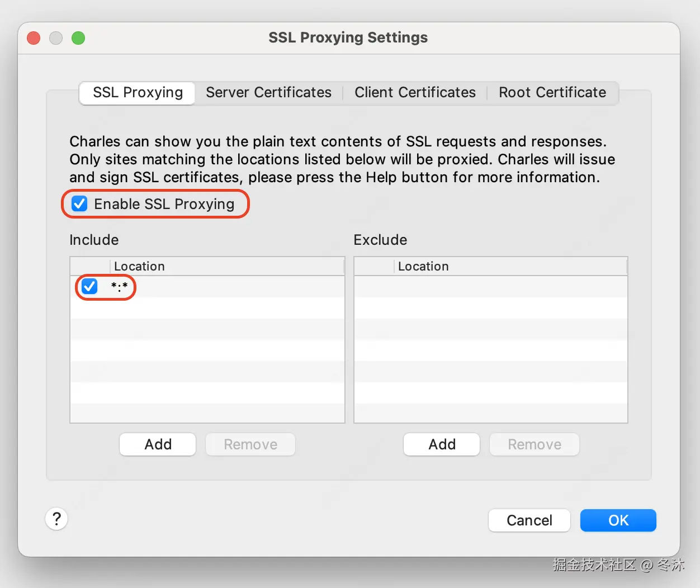Uncheck the *:* location checkbox in Include
Image resolution: width=700 pixels, height=588 pixels.
[x=89, y=286]
